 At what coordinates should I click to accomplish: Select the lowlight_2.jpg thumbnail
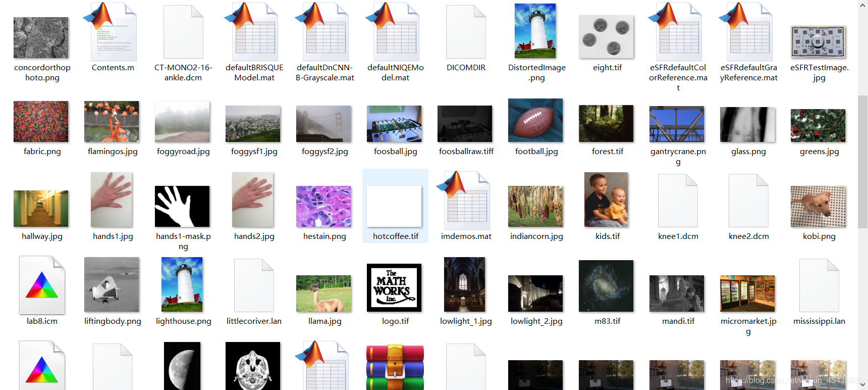(535, 294)
